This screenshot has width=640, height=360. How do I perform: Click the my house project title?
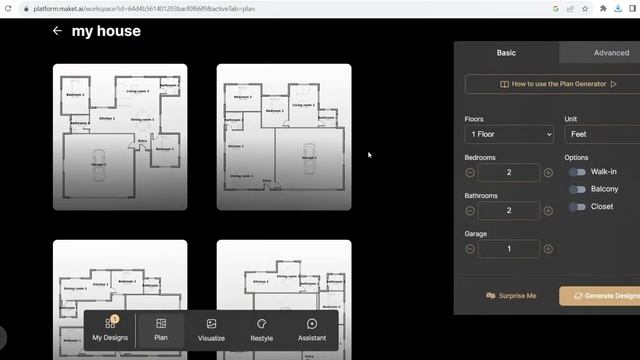106,31
